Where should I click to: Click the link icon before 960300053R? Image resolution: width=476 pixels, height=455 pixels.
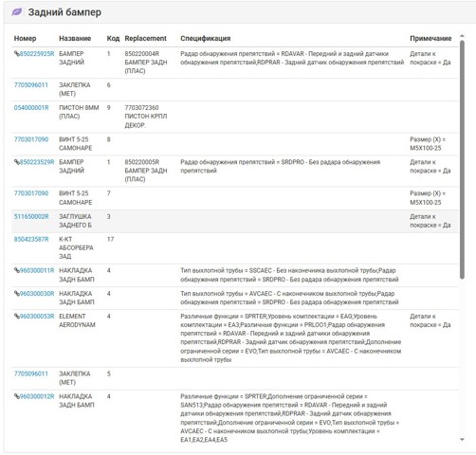pyautogui.click(x=17, y=317)
